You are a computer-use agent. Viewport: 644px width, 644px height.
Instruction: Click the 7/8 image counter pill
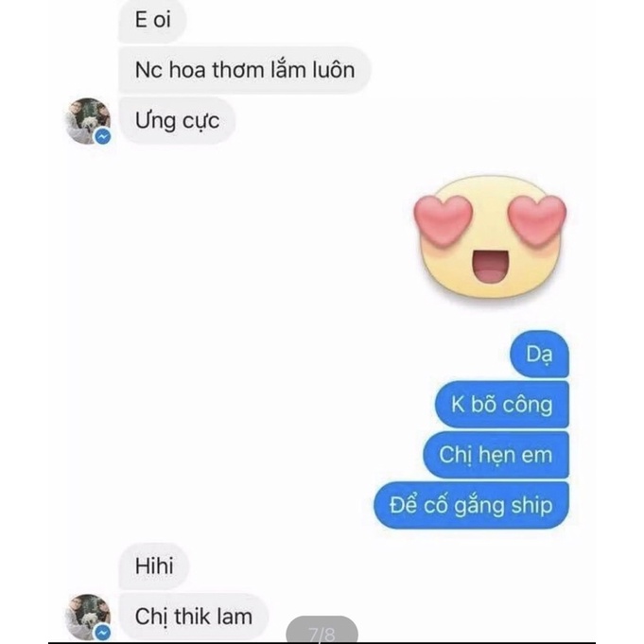pyautogui.click(x=322, y=631)
